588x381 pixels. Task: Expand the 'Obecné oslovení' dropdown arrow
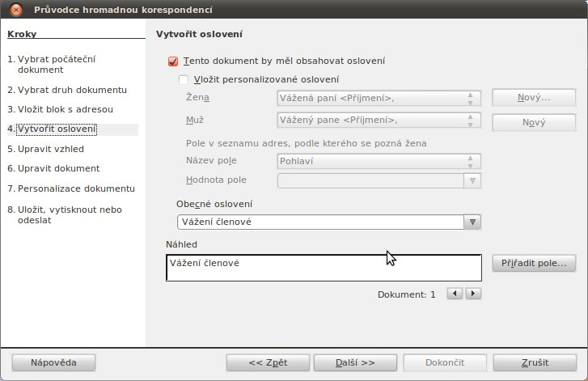(472, 222)
